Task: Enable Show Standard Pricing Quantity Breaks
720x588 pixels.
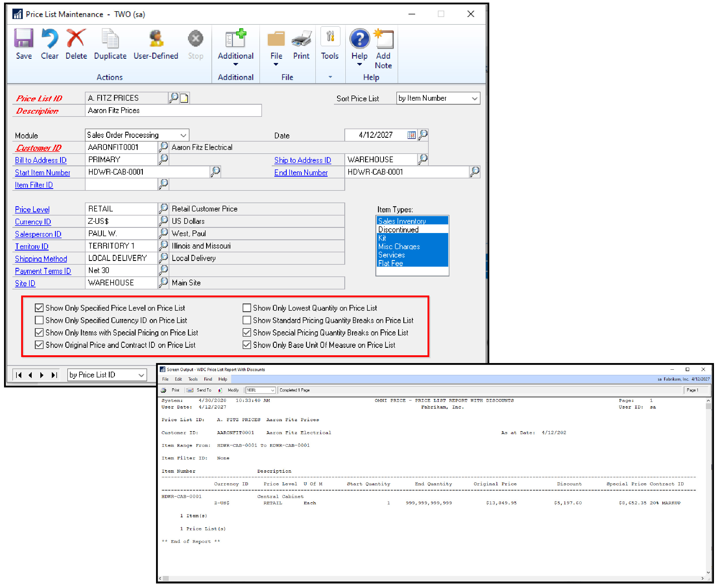Action: [246, 320]
